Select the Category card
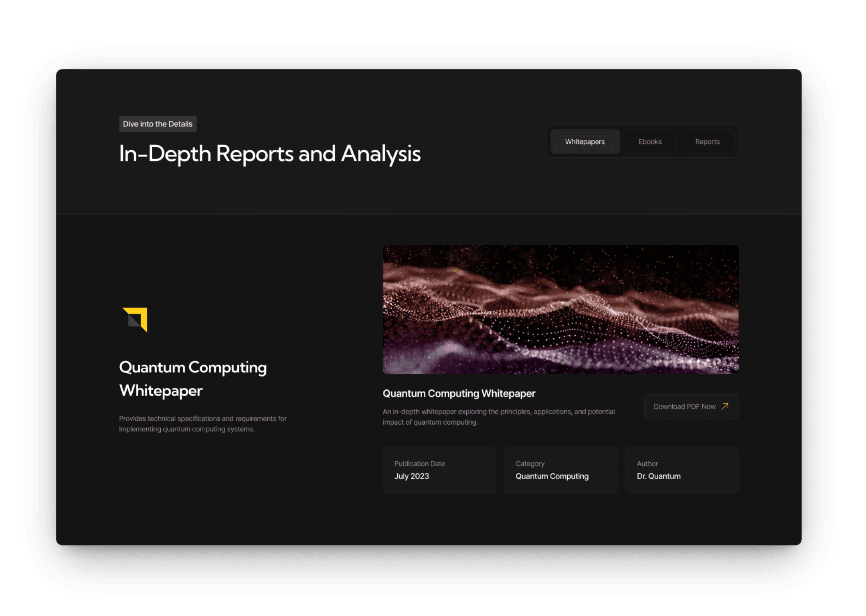The image size is (866, 616). pos(560,470)
